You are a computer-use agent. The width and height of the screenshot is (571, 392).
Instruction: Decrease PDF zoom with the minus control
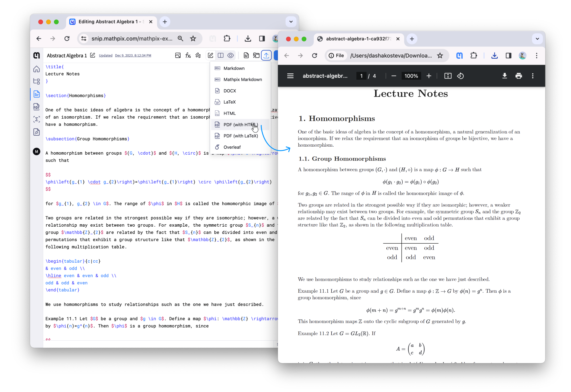point(394,76)
